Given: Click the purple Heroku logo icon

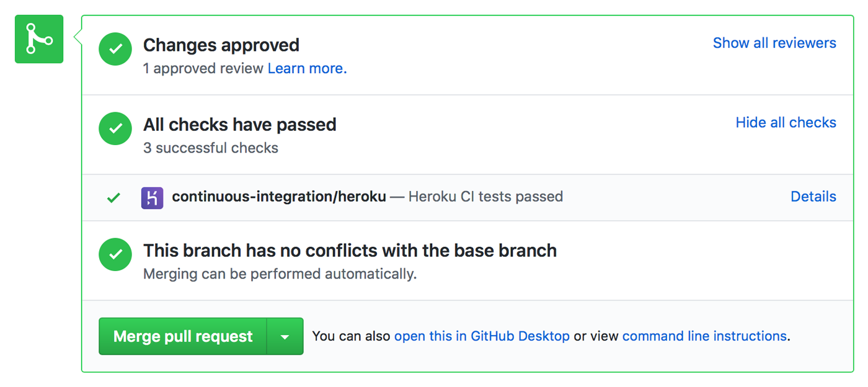Looking at the screenshot, I should [152, 197].
